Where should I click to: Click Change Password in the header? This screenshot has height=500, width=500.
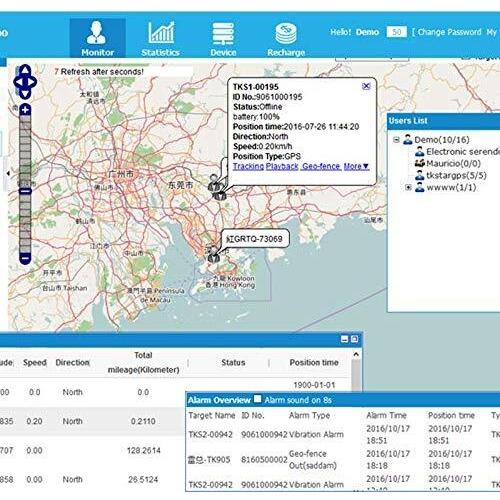(x=449, y=32)
